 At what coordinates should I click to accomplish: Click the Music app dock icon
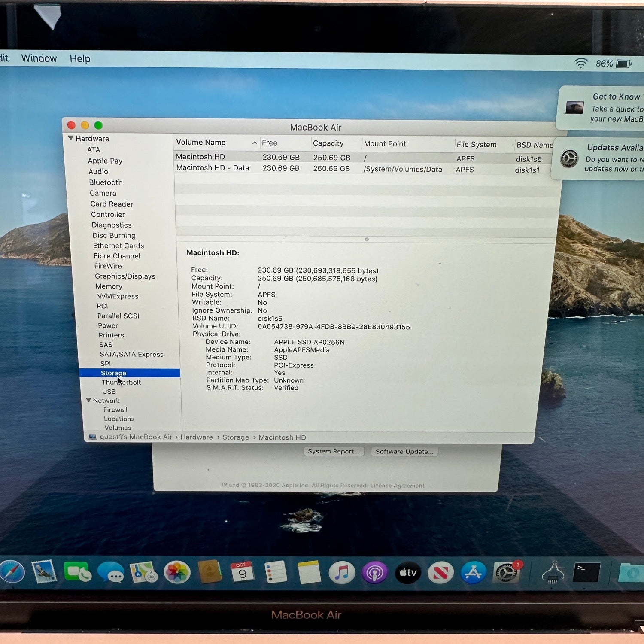(x=342, y=573)
